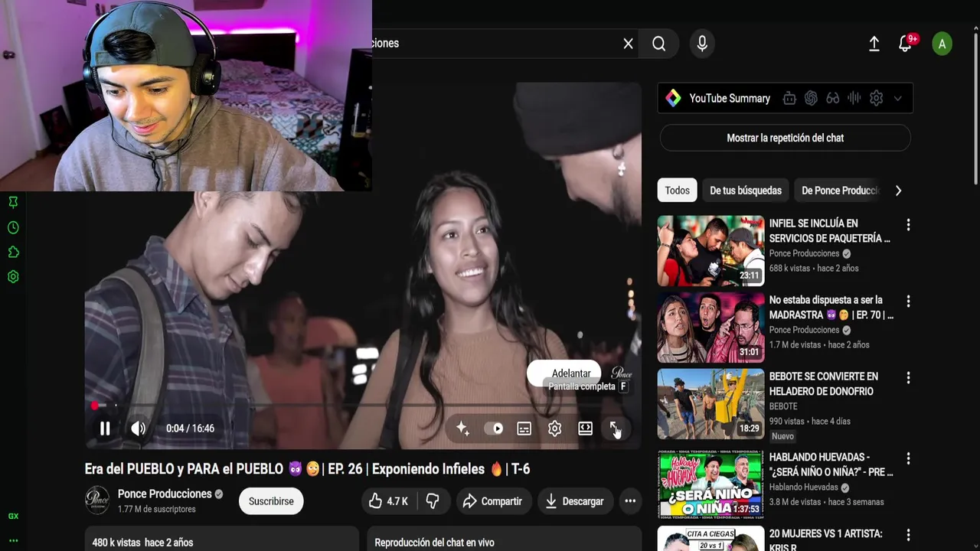Open the Ponce Producciones channel name link
Image resolution: width=980 pixels, height=551 pixels.
[x=165, y=494]
